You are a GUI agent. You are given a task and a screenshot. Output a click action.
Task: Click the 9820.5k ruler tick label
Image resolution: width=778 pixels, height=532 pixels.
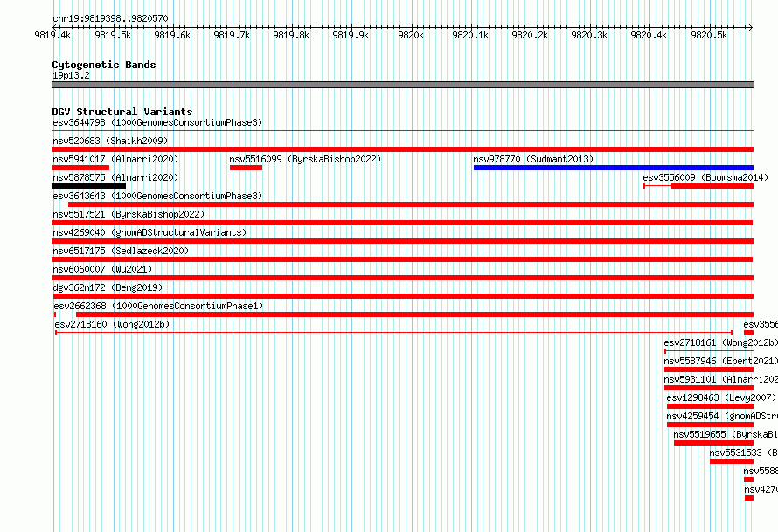click(x=709, y=35)
